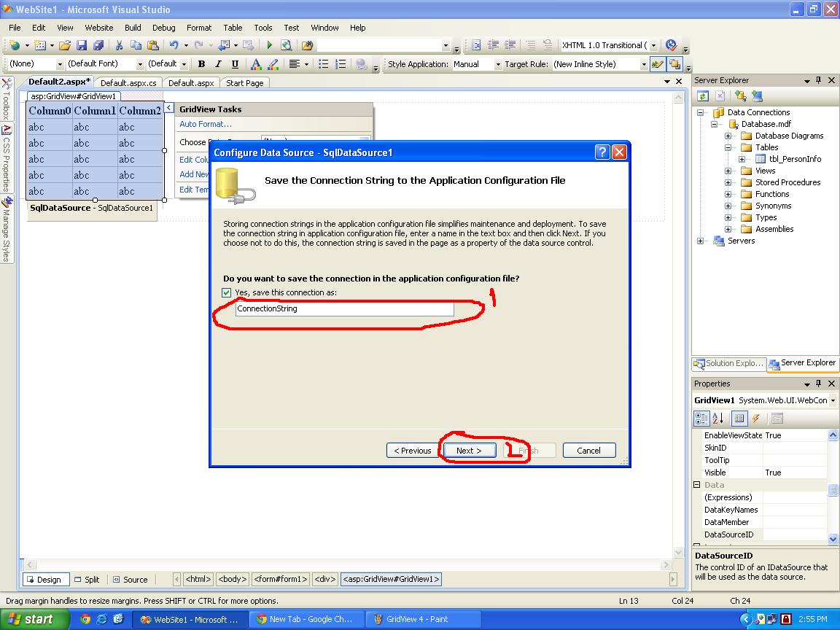Switch to Split view
Screen dimensions: 840x630
point(87,580)
